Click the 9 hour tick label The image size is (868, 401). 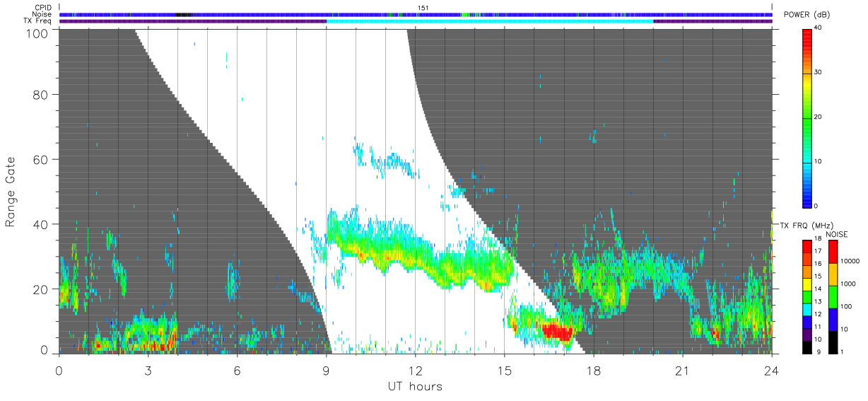click(x=326, y=370)
